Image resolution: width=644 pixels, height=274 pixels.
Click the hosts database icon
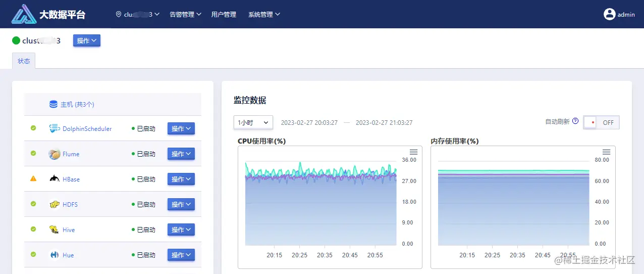[53, 104]
